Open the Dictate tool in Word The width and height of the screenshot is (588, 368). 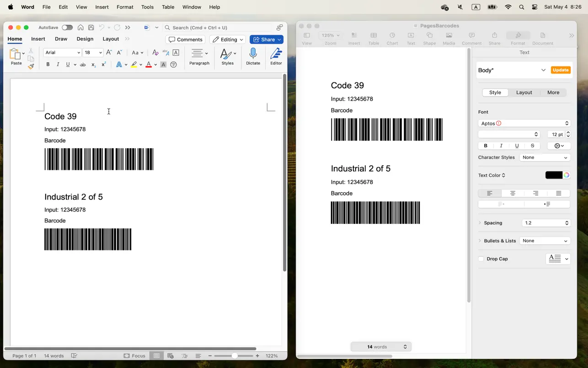253,56
